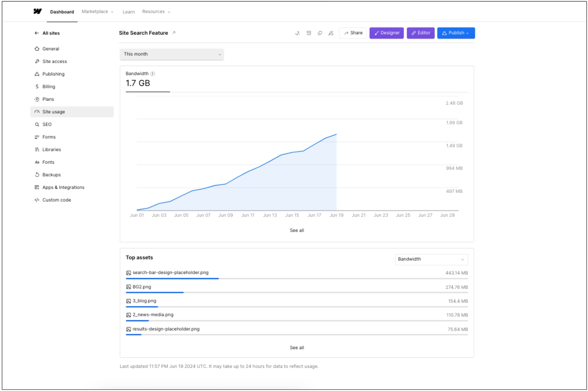Launch the Designer button
588x391 pixels.
click(387, 33)
